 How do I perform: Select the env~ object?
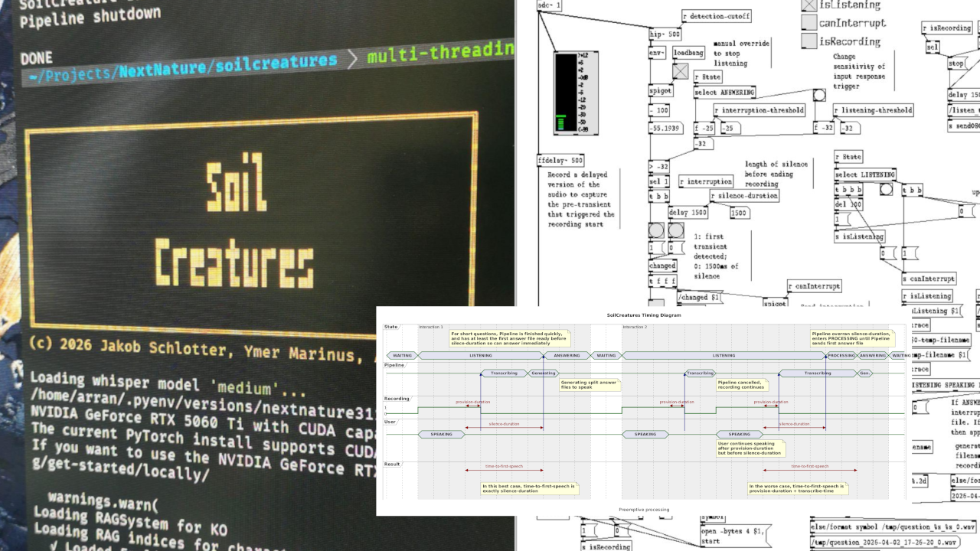click(658, 53)
